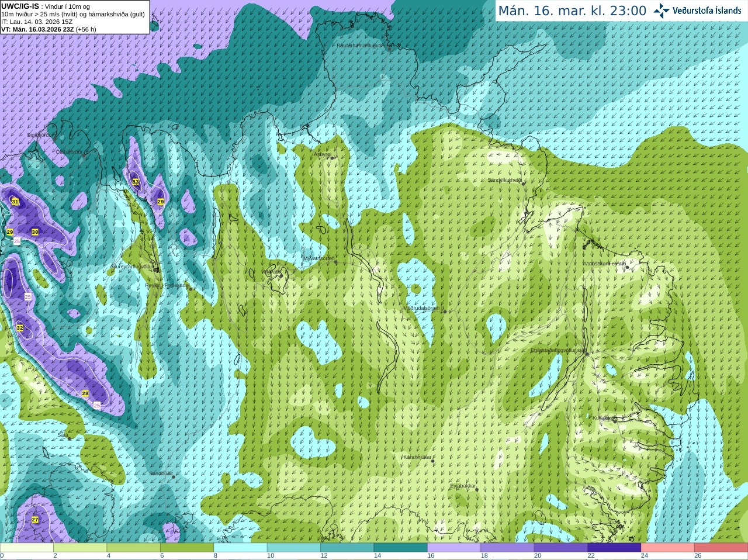Click the Veðurstofa Íslands logo icon
Screen dimensions: 748x560
point(662,11)
